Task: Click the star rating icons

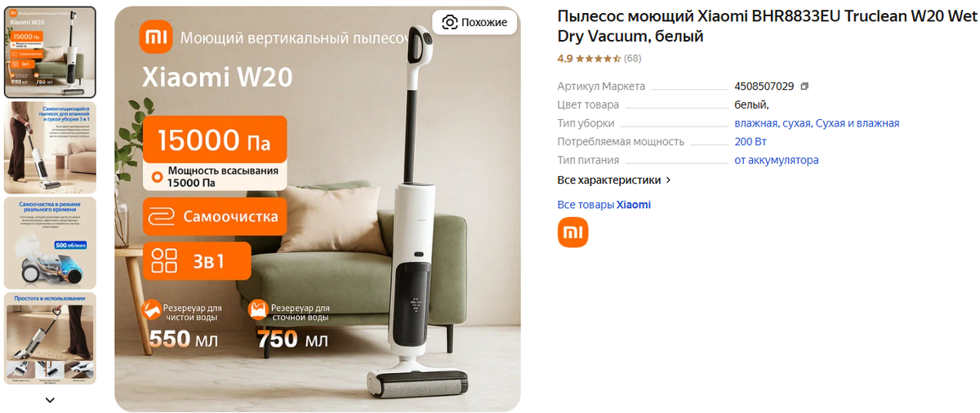Action: point(598,59)
